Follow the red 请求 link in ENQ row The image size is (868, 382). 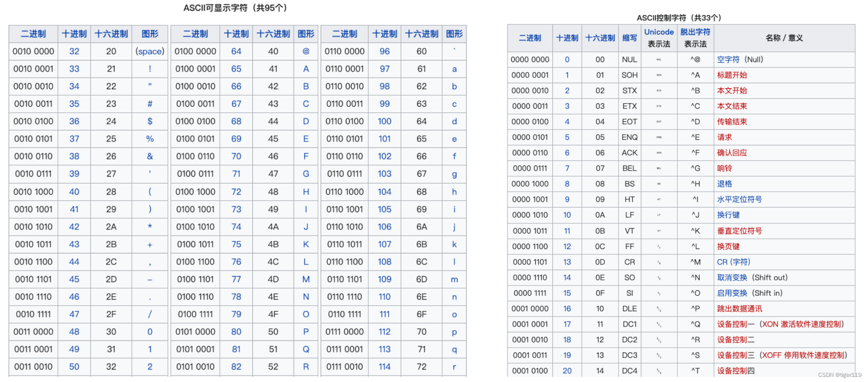click(725, 137)
